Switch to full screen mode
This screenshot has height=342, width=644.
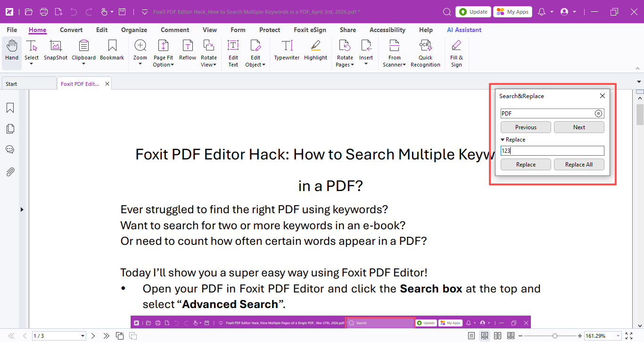[x=628, y=336]
